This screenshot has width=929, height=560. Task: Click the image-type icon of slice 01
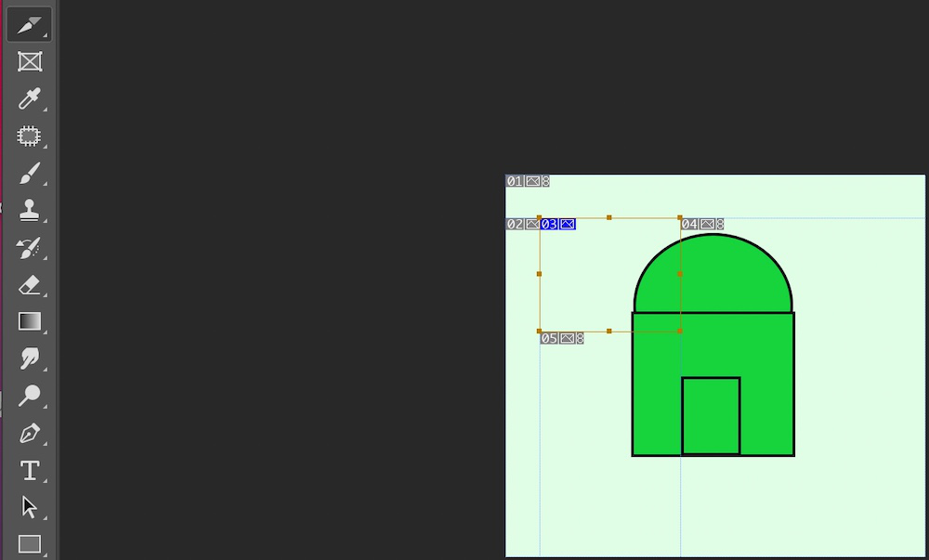click(x=532, y=181)
